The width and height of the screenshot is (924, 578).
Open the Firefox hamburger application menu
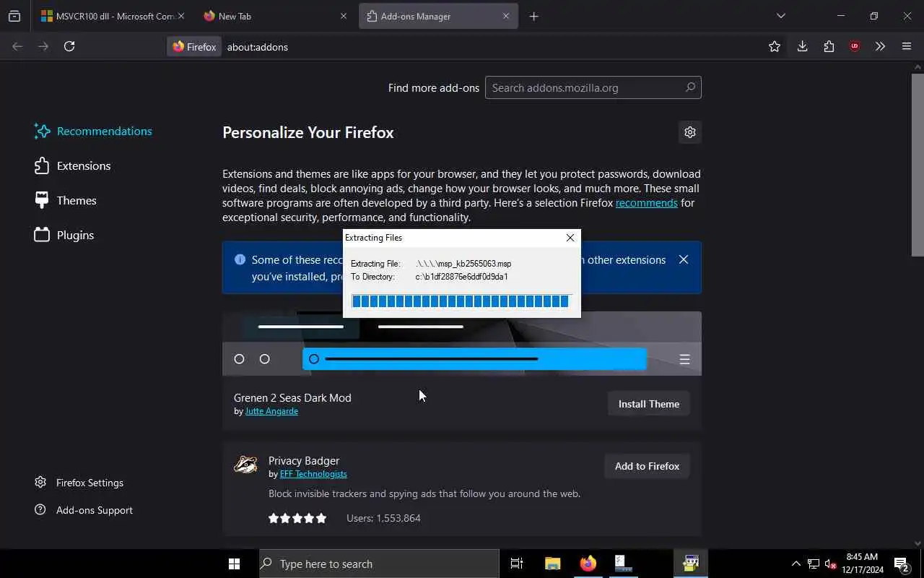(907, 46)
